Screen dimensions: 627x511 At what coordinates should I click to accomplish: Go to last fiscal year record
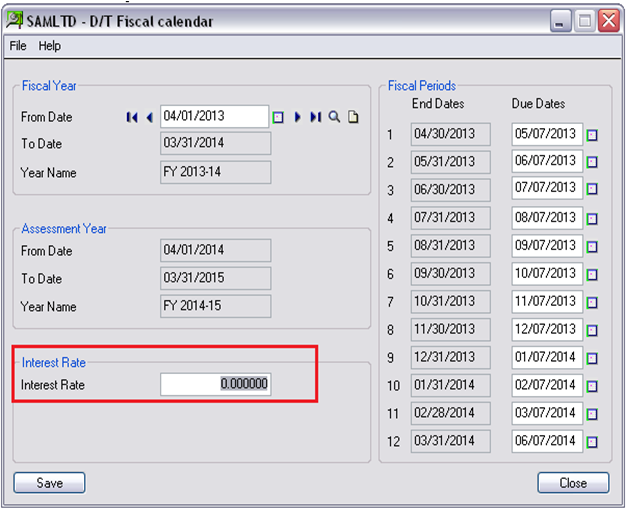coord(315,117)
